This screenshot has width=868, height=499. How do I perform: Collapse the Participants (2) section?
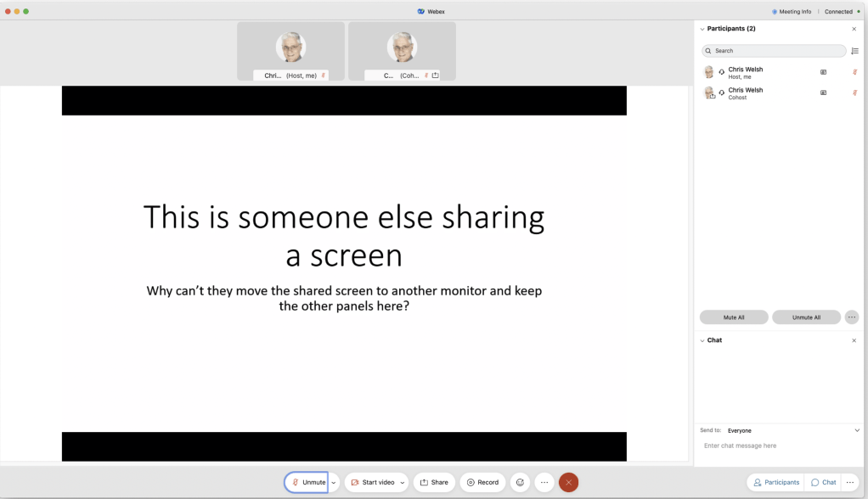tap(702, 29)
